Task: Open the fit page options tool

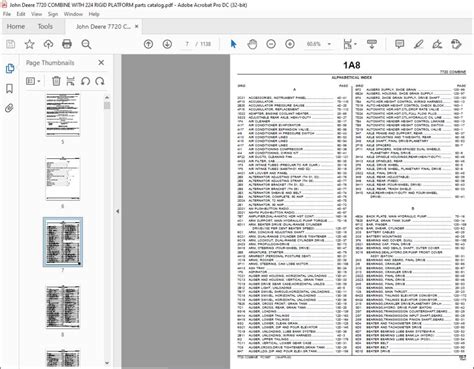Action: [x=349, y=44]
